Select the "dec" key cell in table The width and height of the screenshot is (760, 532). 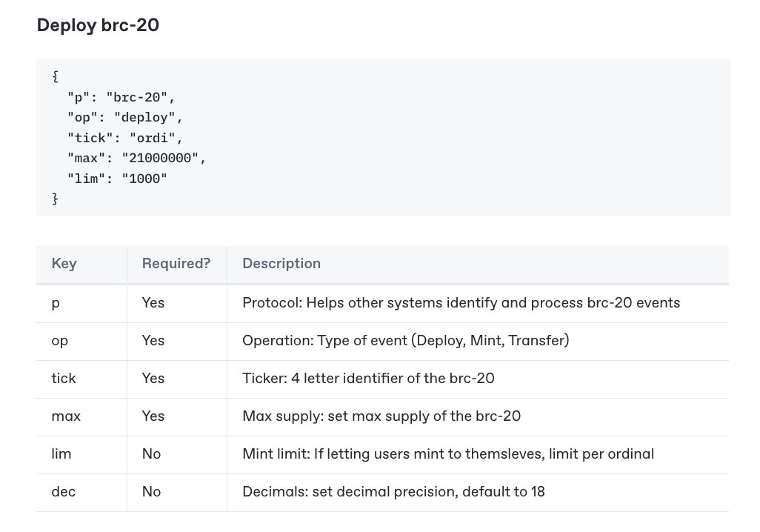[x=64, y=492]
